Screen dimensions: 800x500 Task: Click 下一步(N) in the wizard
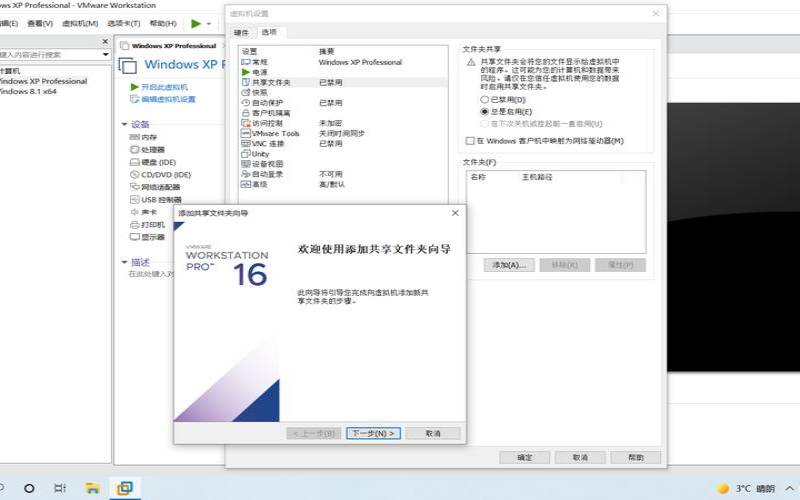373,433
